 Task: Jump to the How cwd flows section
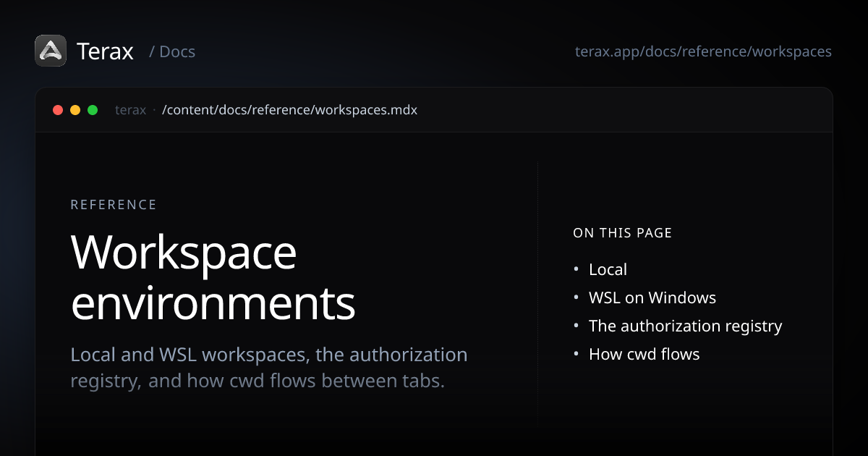point(644,354)
